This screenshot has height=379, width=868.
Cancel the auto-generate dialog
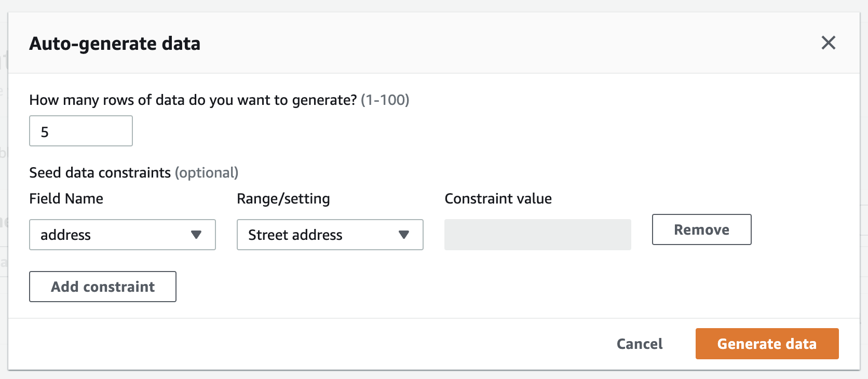pos(640,344)
